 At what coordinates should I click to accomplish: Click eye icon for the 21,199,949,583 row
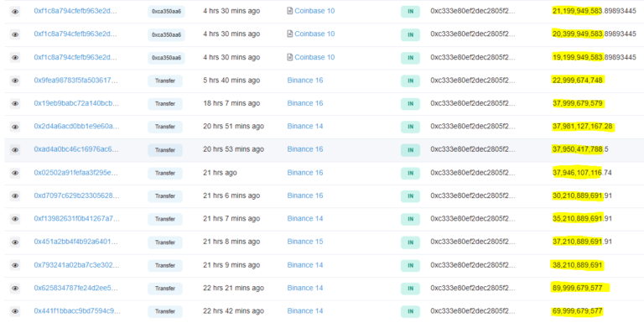(15, 12)
